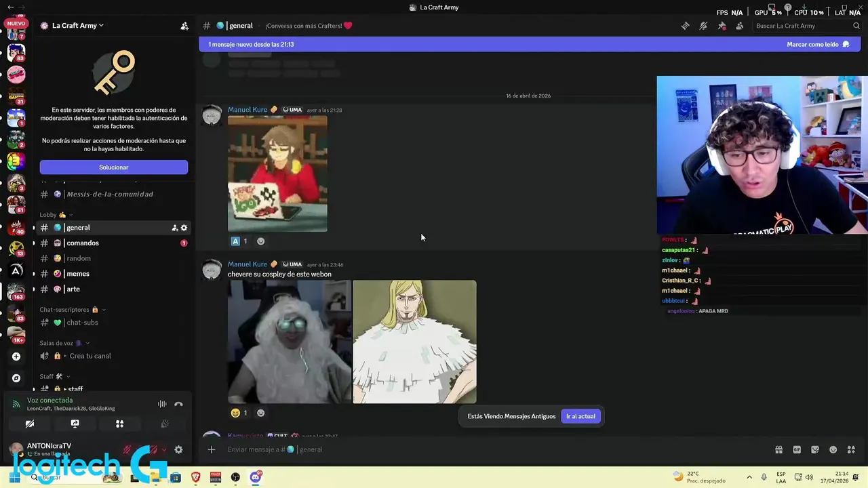Open edit channel gear on general row

[184, 228]
